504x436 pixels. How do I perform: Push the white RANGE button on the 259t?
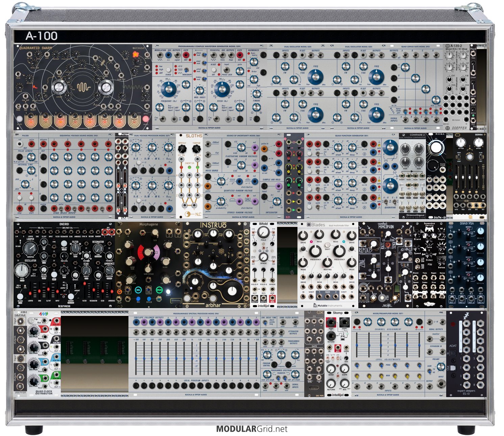click(x=169, y=70)
